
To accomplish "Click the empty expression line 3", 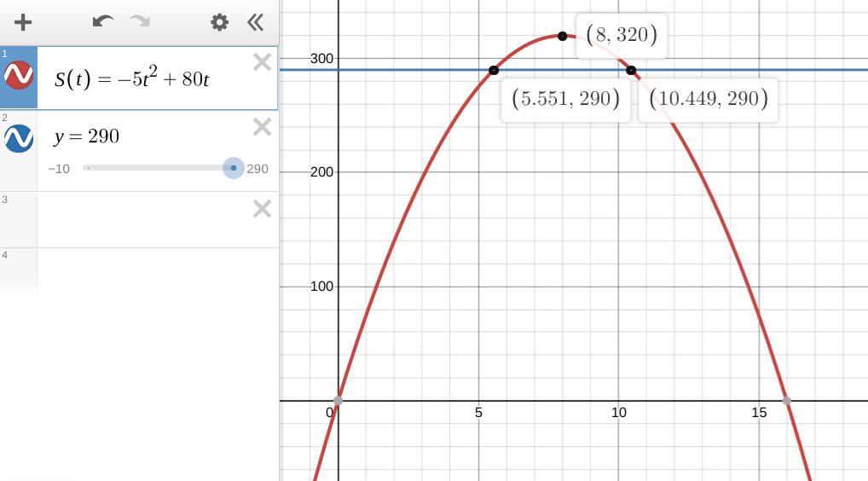I will 144,220.
